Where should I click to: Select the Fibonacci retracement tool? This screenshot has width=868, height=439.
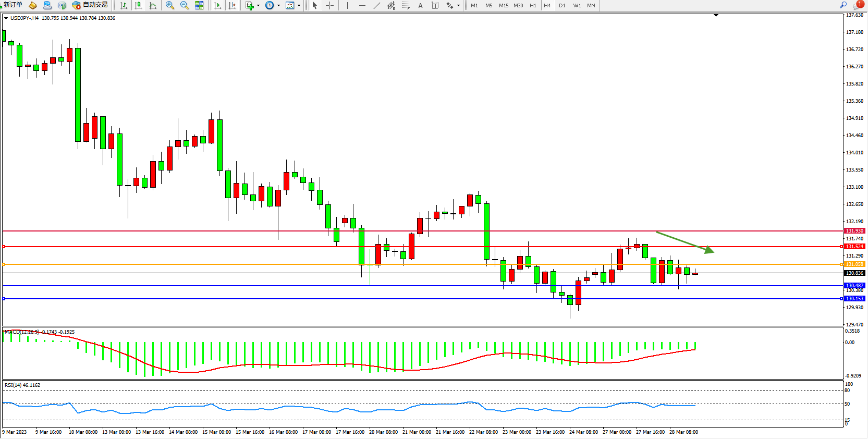406,5
